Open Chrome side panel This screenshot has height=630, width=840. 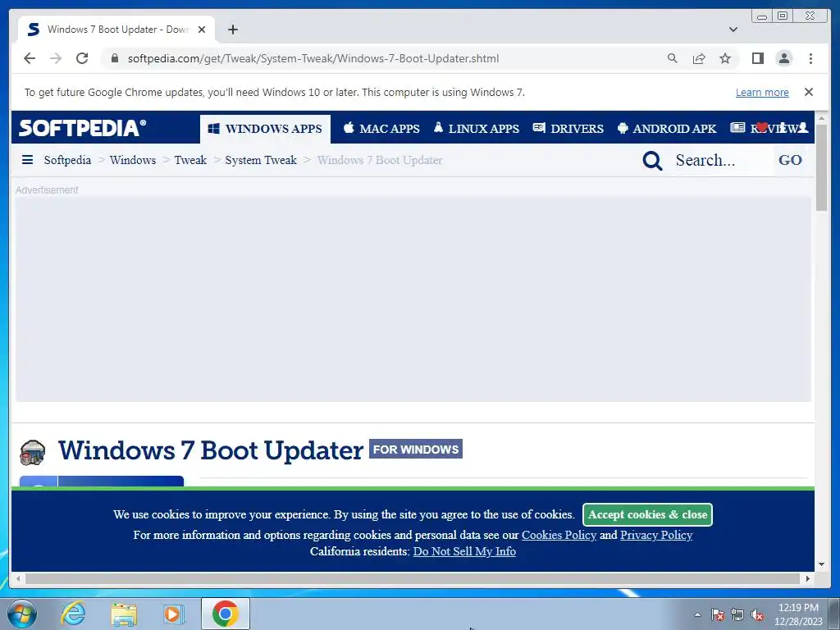pyautogui.click(x=757, y=58)
